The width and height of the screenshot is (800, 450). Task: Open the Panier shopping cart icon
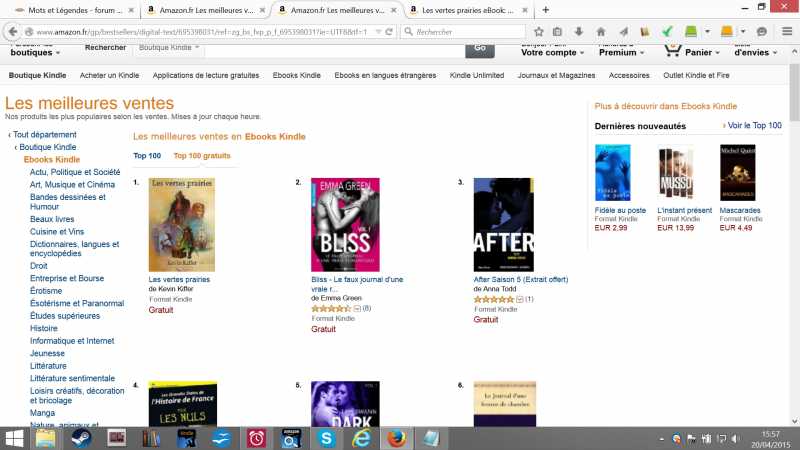[x=672, y=50]
